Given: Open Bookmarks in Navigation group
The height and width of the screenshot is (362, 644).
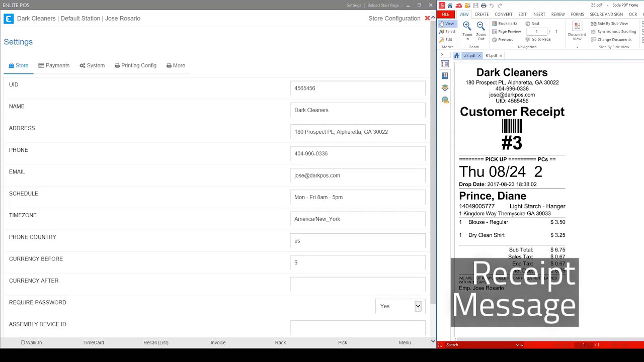Looking at the screenshot, I should (505, 24).
